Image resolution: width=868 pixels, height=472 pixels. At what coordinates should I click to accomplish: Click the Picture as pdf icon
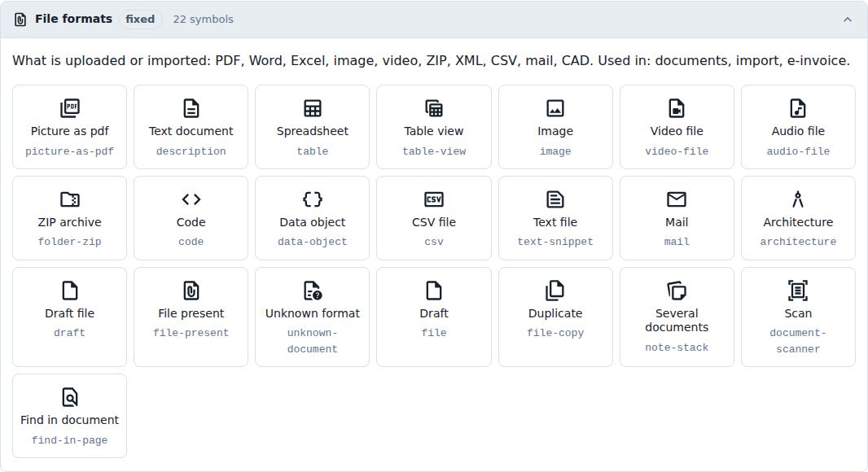[x=70, y=108]
